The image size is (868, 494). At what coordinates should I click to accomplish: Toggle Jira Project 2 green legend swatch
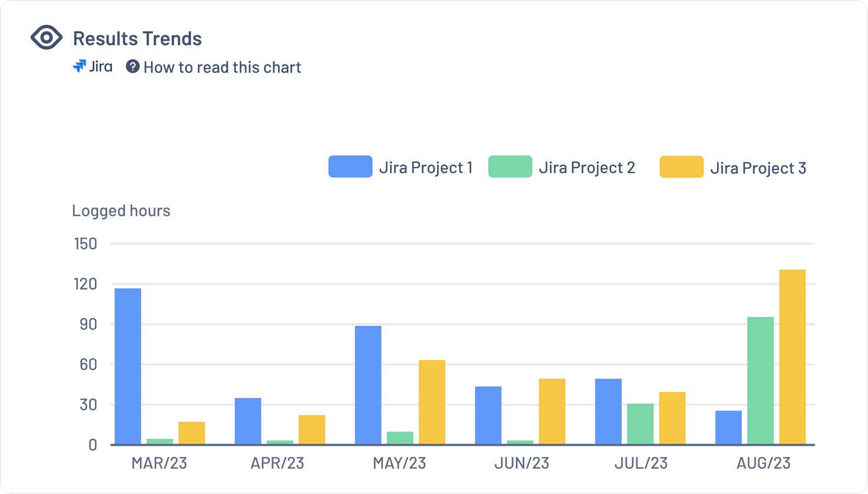pyautogui.click(x=510, y=166)
